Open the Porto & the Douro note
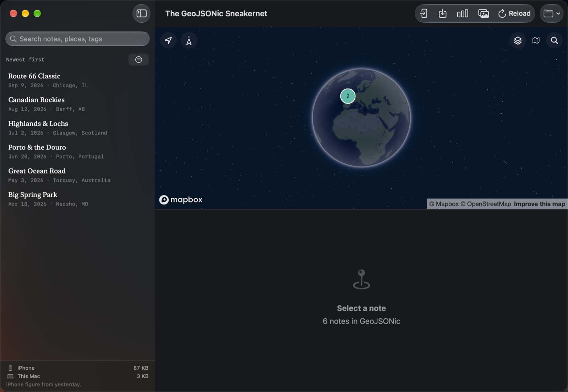568x392 pixels. tap(77, 151)
